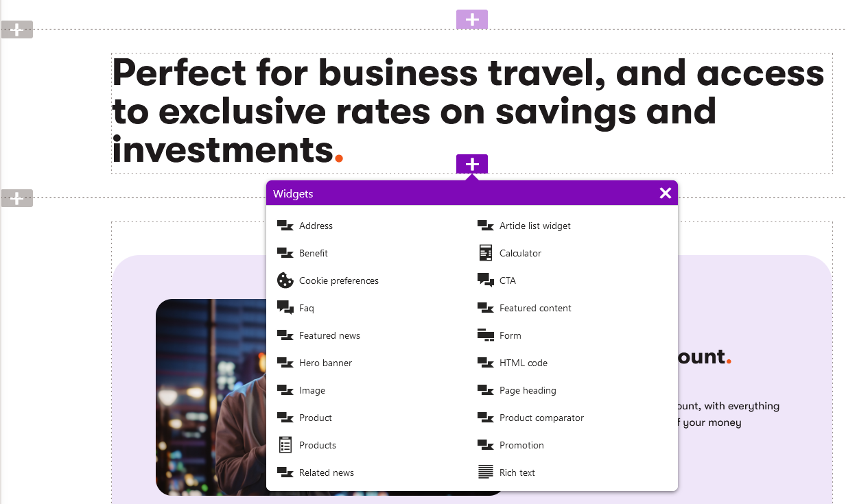Click the Calculator widget icon

486,253
